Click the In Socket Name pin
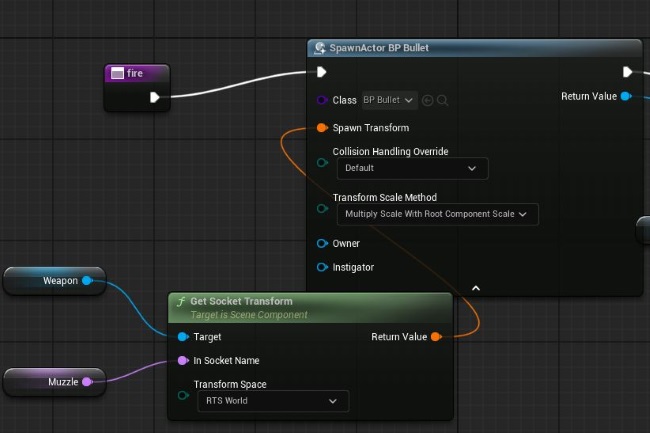Screen dimensions: 650x433 tap(183, 360)
